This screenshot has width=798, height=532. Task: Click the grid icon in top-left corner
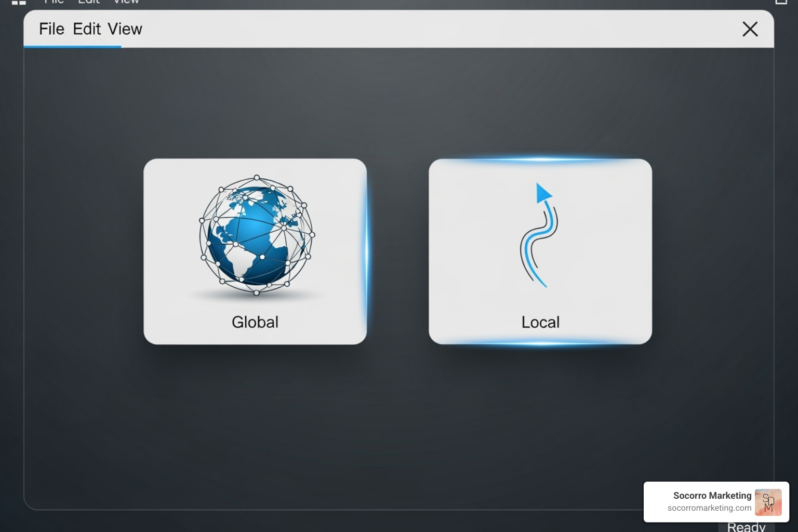pos(19,2)
